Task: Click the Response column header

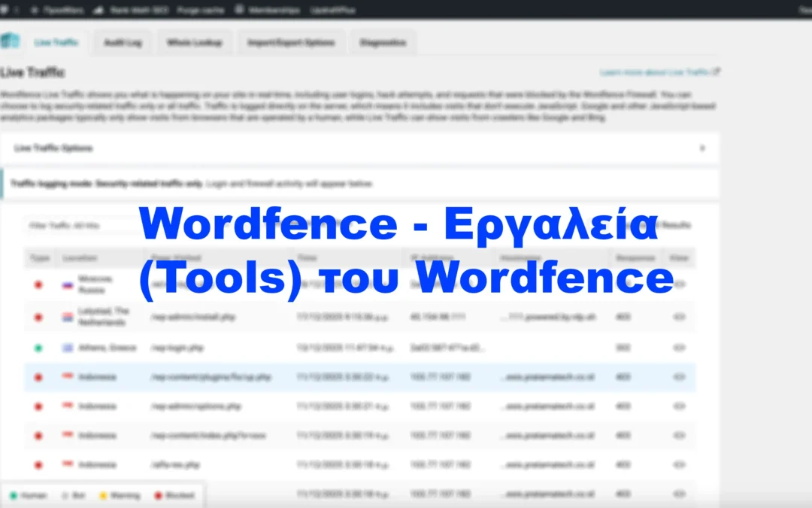Action: click(635, 257)
